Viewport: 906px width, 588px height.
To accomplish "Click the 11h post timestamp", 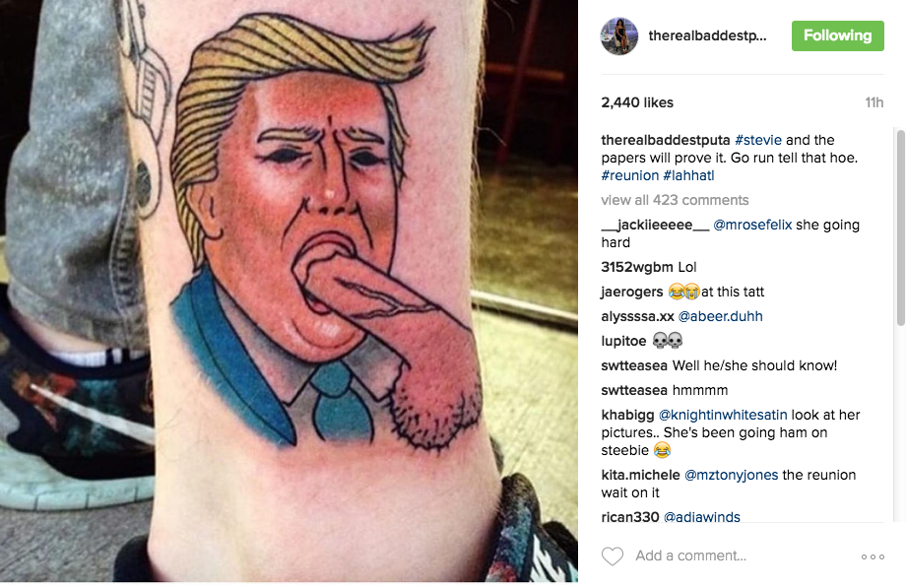I will pyautogui.click(x=874, y=102).
